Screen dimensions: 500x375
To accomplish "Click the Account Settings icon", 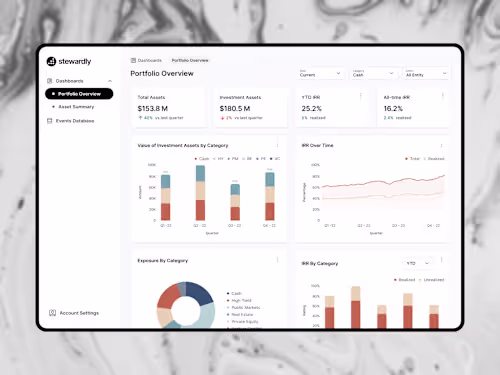I will (52, 313).
